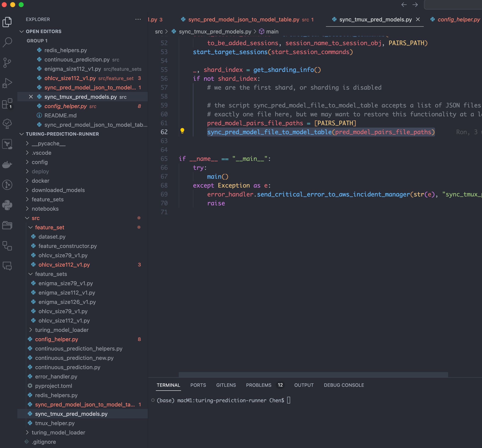Viewport: 482px width, 448px height.
Task: Open Explorer views and more actions menu
Action: pos(138,19)
